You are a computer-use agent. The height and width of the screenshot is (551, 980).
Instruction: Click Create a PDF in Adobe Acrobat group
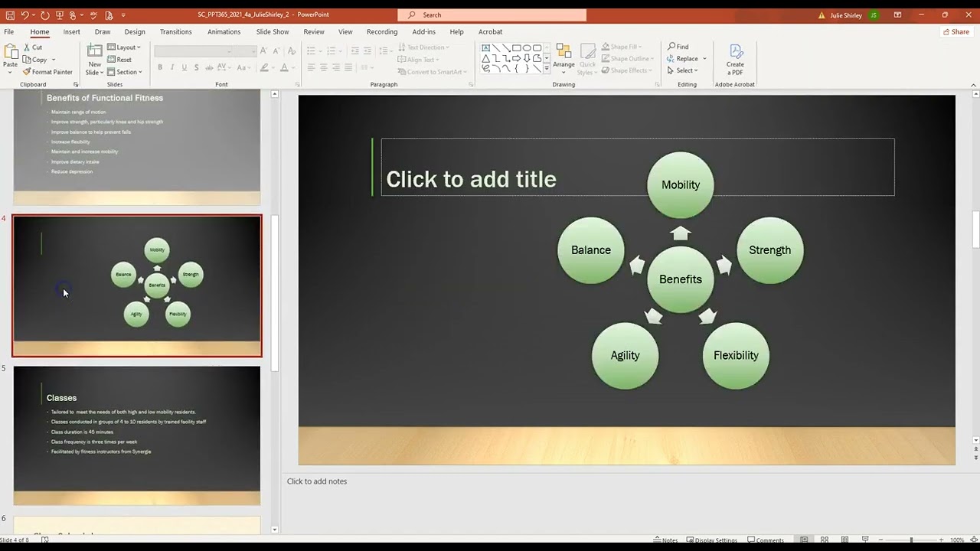coord(735,59)
